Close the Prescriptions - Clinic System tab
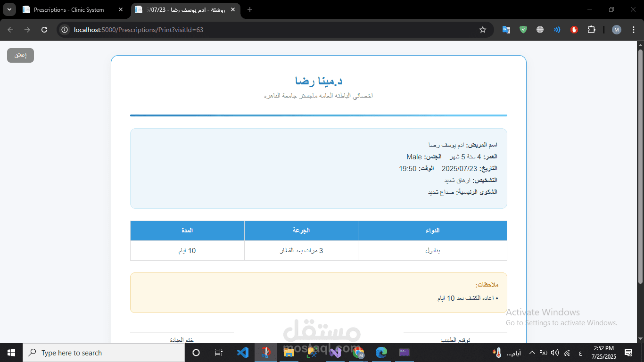This screenshot has width=644, height=362. tap(121, 10)
